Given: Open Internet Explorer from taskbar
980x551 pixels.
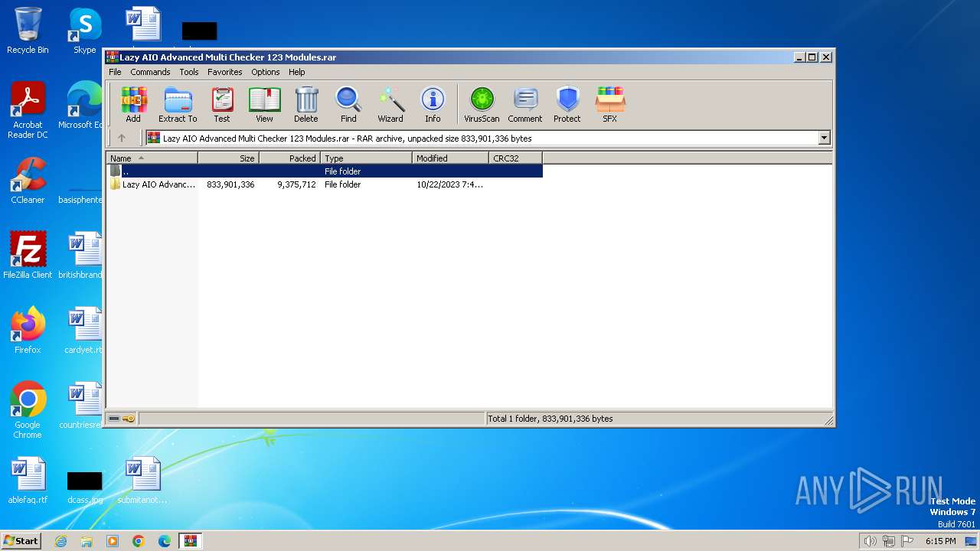Looking at the screenshot, I should pos(60,541).
